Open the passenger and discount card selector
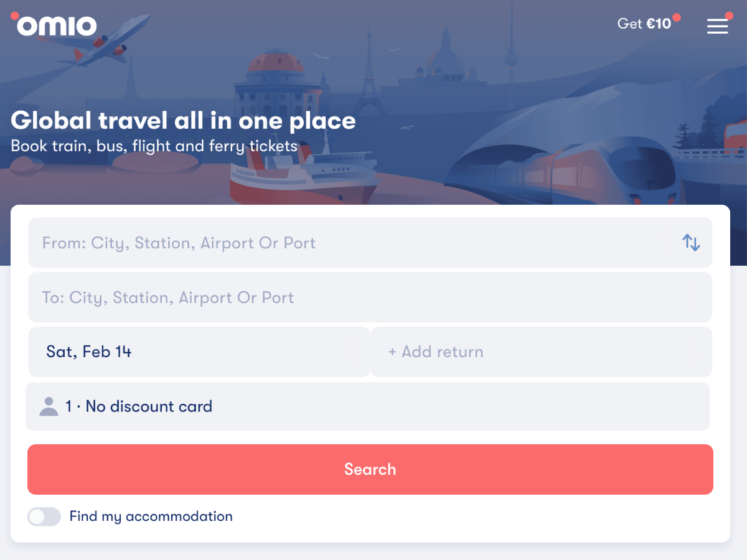Image resolution: width=747 pixels, height=560 pixels. (x=370, y=406)
